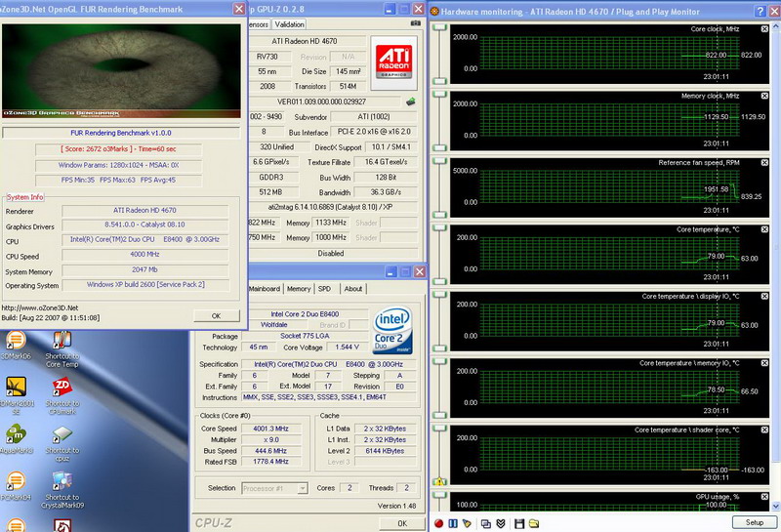The height and width of the screenshot is (532, 781).
Task: Click OK in the FUR benchmark dialog
Action: (x=216, y=315)
